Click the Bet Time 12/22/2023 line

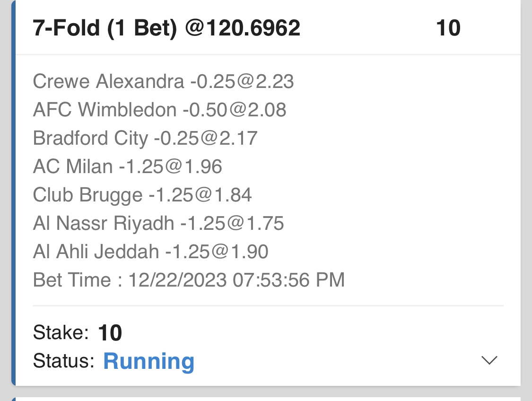tap(189, 280)
